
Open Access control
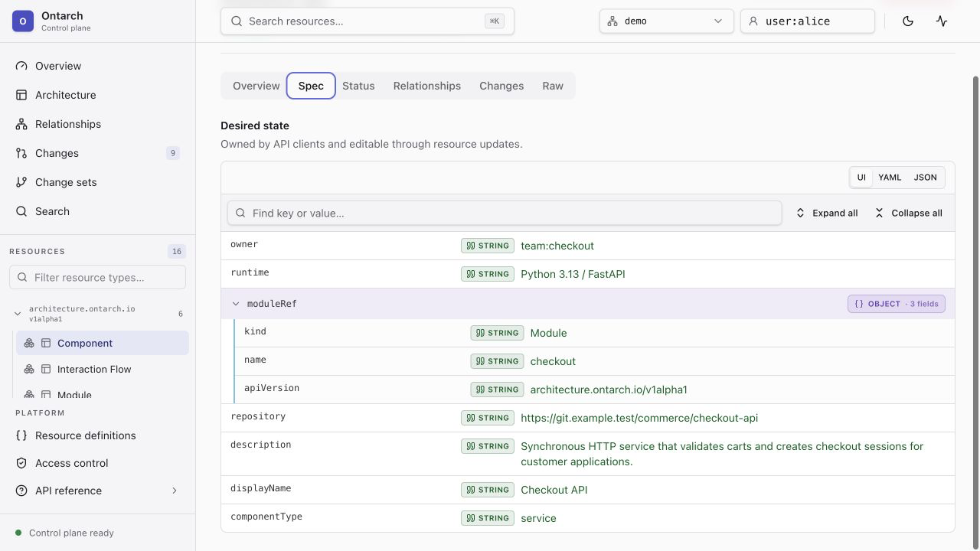97,463
